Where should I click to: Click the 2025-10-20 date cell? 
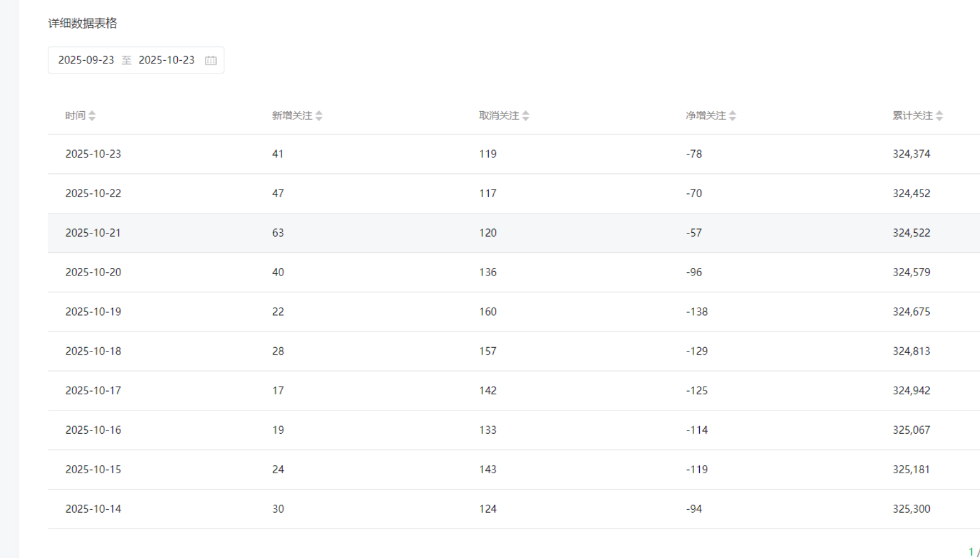point(93,272)
